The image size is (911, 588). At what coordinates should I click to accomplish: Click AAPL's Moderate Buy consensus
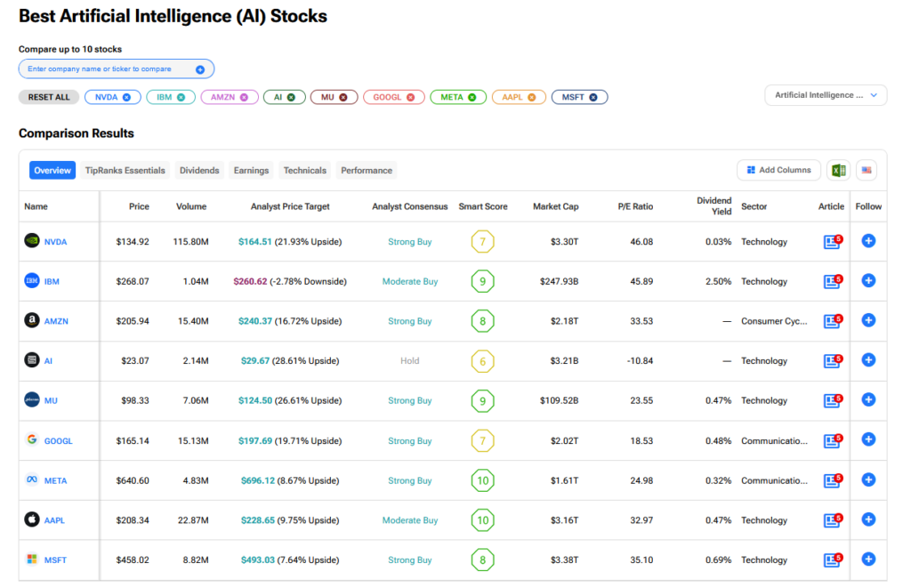click(x=409, y=520)
